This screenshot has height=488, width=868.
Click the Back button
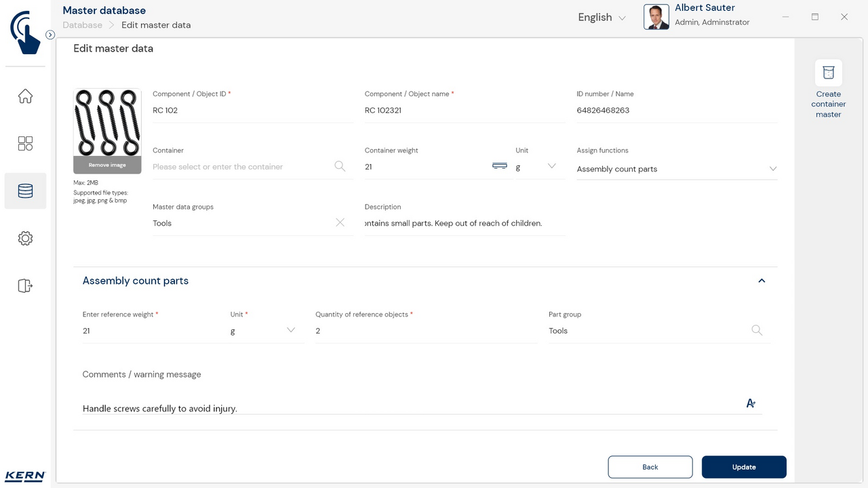click(650, 467)
